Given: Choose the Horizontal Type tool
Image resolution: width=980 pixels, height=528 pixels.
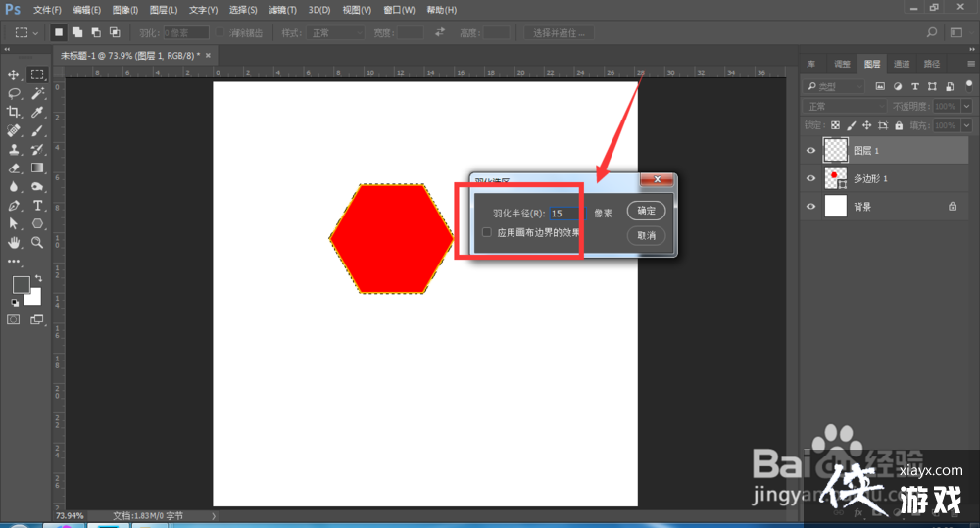Looking at the screenshot, I should [x=38, y=205].
